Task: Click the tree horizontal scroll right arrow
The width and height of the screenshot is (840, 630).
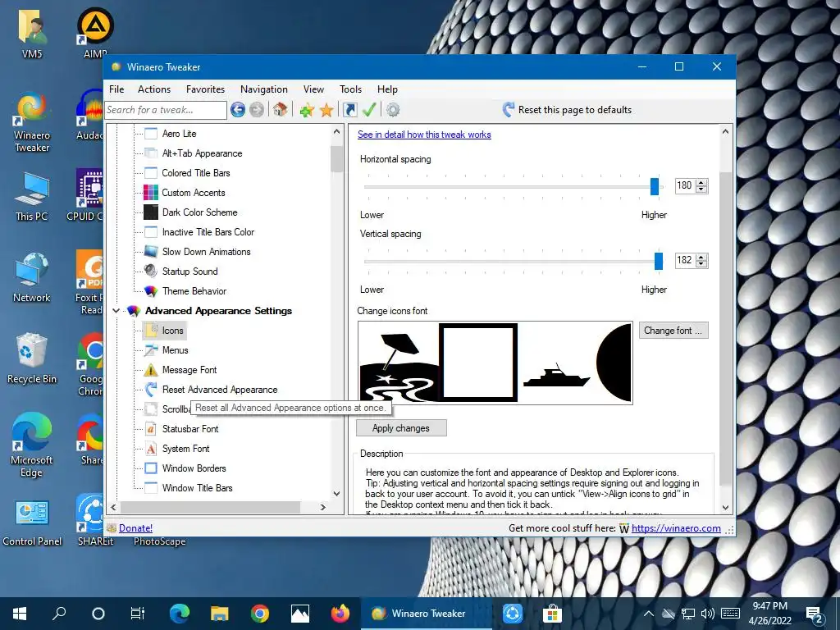Action: pos(323,507)
